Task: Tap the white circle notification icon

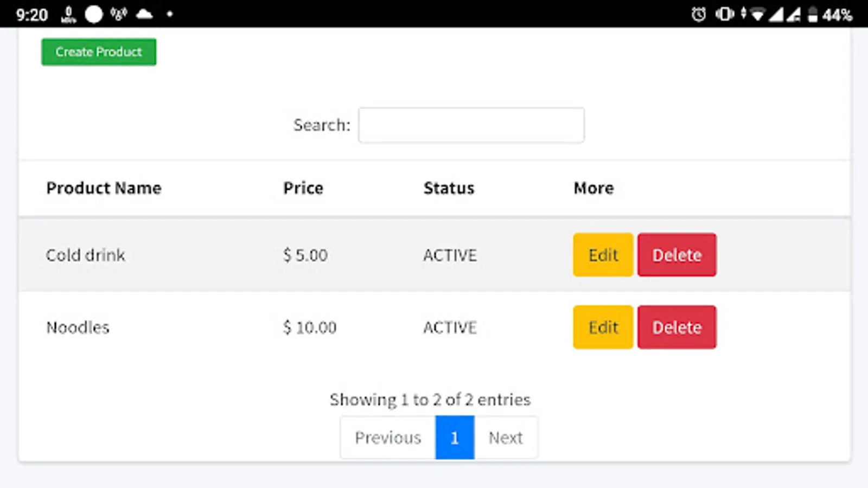Action: coord(94,14)
